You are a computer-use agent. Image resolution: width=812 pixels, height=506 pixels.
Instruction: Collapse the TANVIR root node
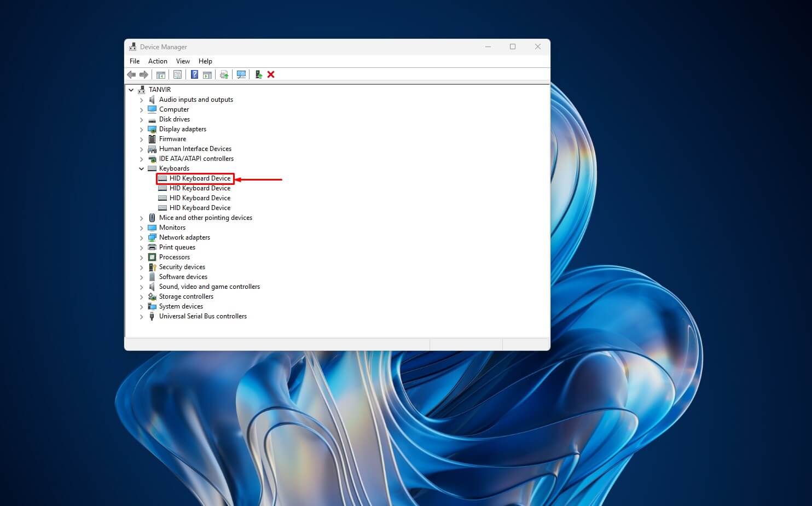pos(131,90)
